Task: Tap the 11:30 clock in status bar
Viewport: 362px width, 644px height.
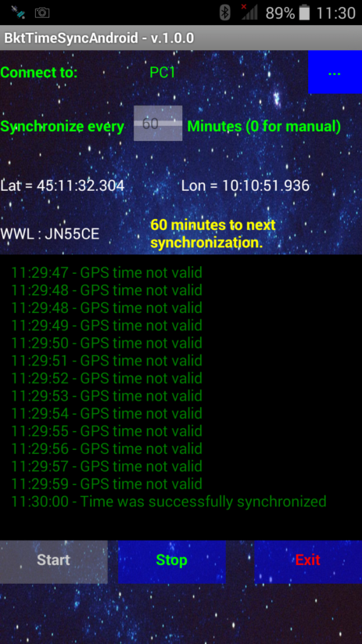Action: [x=335, y=13]
